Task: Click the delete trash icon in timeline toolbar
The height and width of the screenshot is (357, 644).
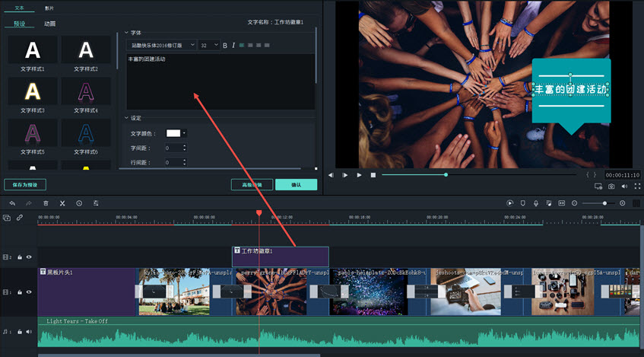Action: [x=46, y=203]
